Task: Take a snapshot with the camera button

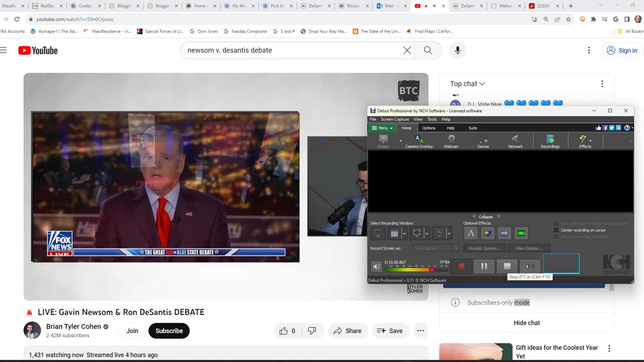Action: click(530, 266)
